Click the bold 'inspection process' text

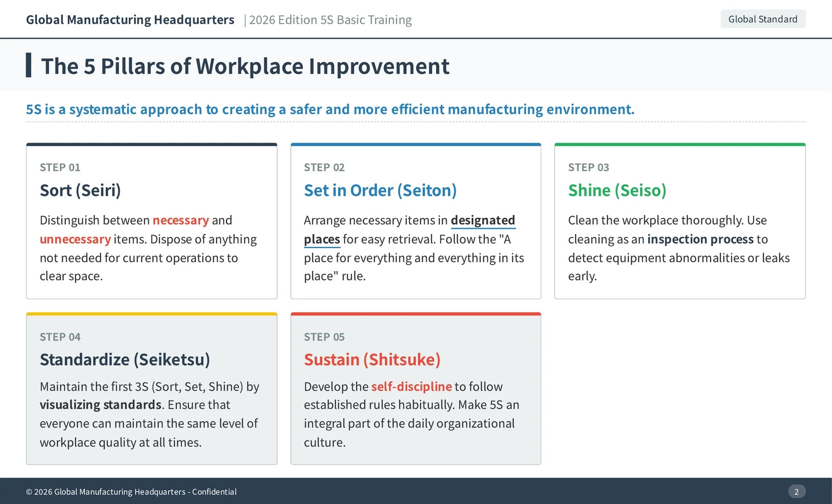pyautogui.click(x=700, y=239)
